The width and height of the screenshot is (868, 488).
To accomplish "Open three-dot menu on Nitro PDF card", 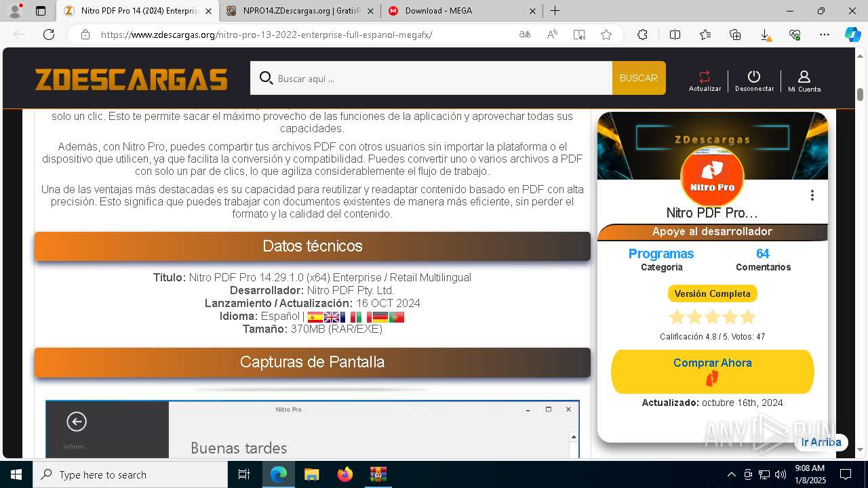I will [812, 195].
